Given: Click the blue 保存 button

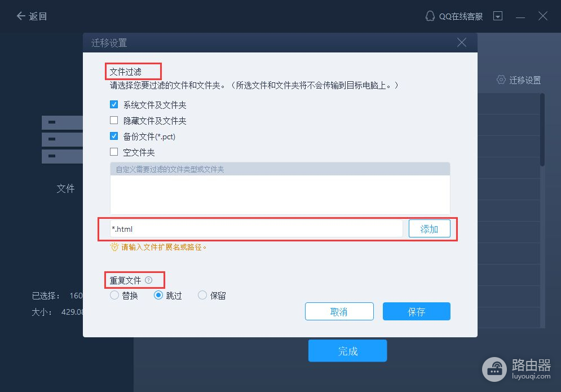Looking at the screenshot, I should point(417,311).
